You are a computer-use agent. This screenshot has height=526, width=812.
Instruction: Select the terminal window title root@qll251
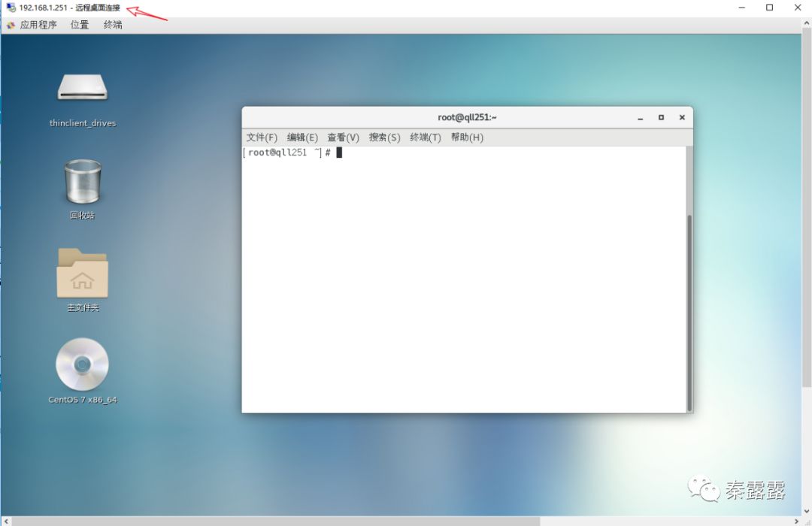pyautogui.click(x=467, y=117)
